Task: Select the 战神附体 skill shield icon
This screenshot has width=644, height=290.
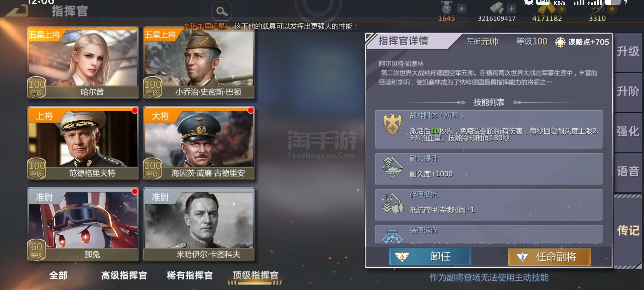Action: pos(392,125)
